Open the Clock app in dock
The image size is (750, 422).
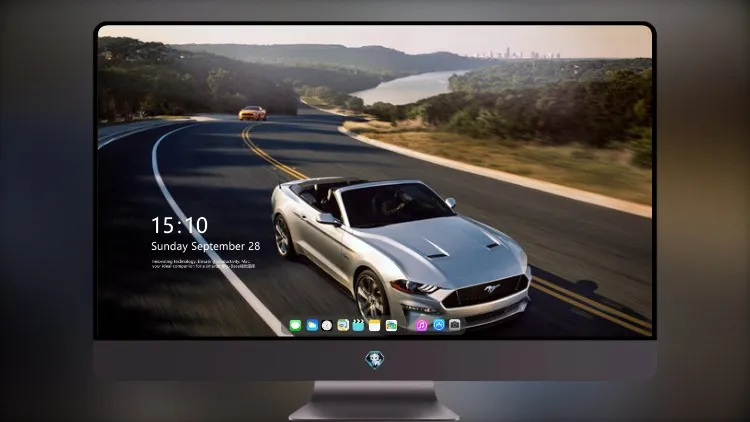click(x=327, y=326)
